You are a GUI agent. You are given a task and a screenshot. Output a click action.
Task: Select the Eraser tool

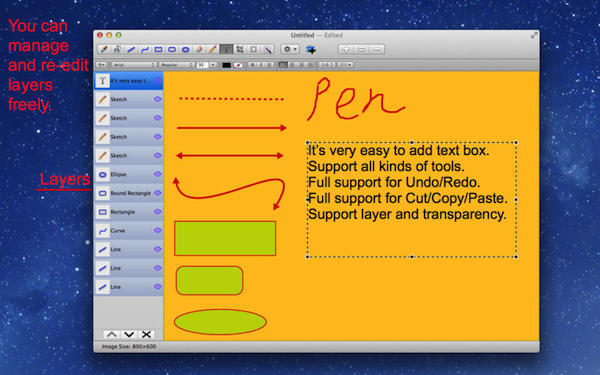tap(199, 49)
